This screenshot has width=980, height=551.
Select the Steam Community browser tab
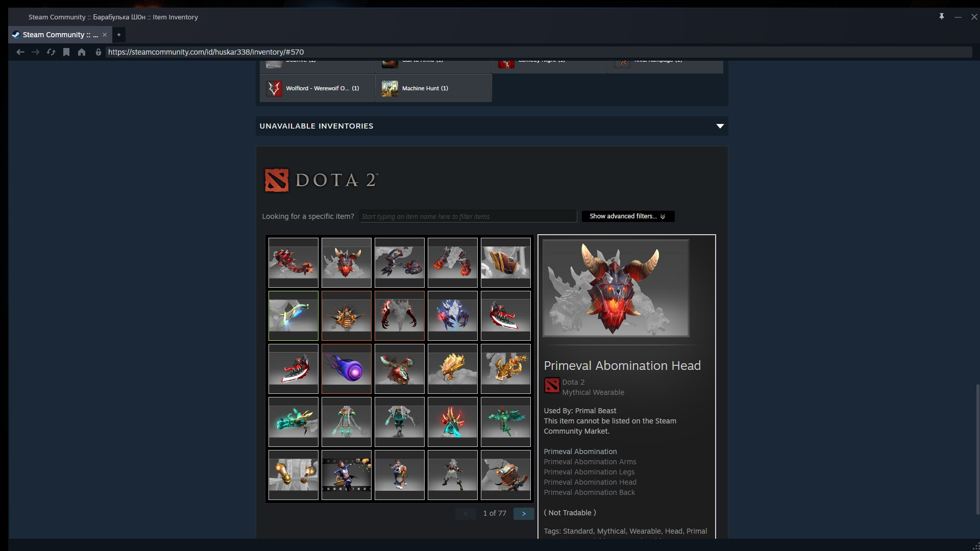[x=56, y=35]
